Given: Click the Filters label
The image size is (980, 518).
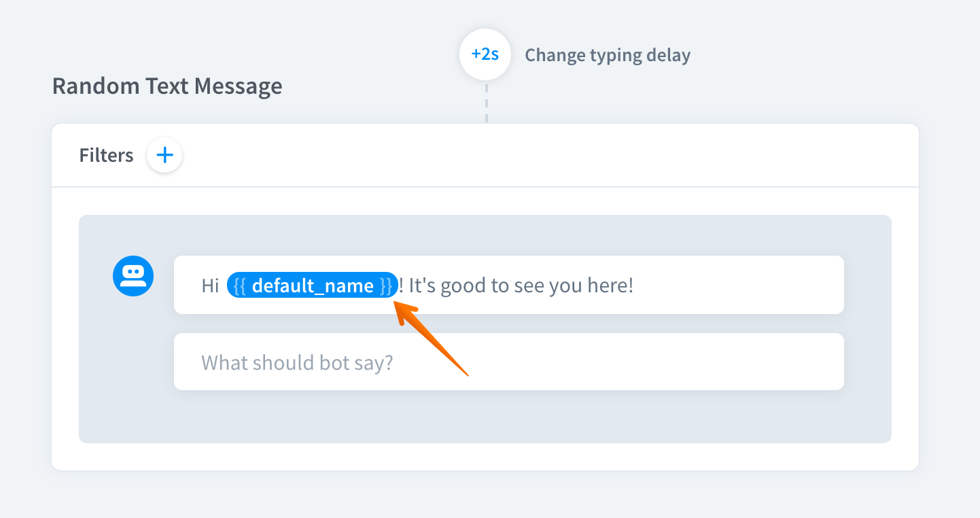Looking at the screenshot, I should pyautogui.click(x=106, y=156).
